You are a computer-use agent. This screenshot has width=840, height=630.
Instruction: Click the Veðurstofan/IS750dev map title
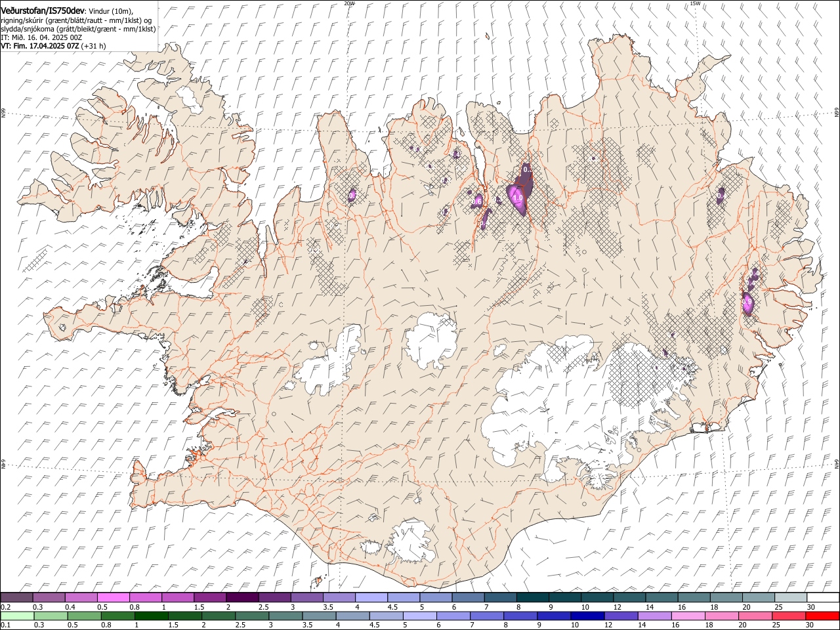point(42,11)
